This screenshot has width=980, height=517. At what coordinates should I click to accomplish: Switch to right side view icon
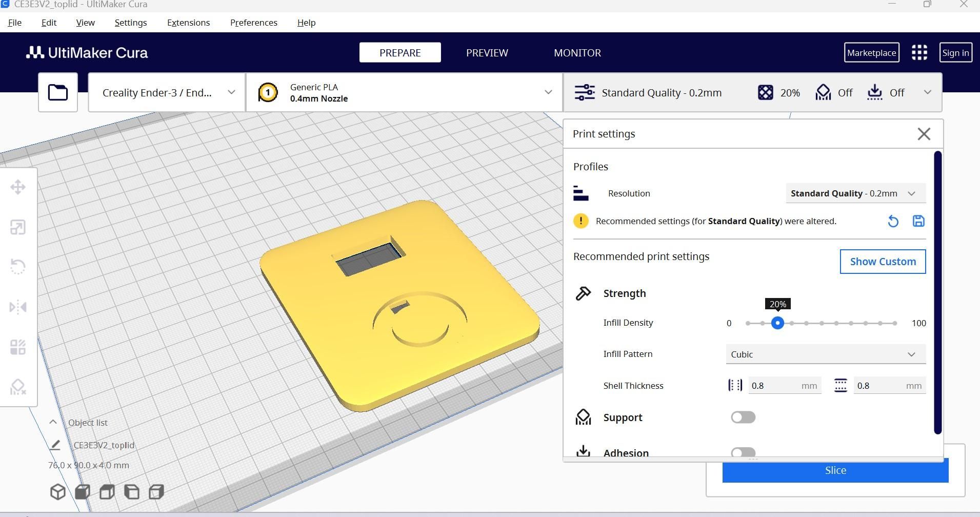pyautogui.click(x=156, y=492)
